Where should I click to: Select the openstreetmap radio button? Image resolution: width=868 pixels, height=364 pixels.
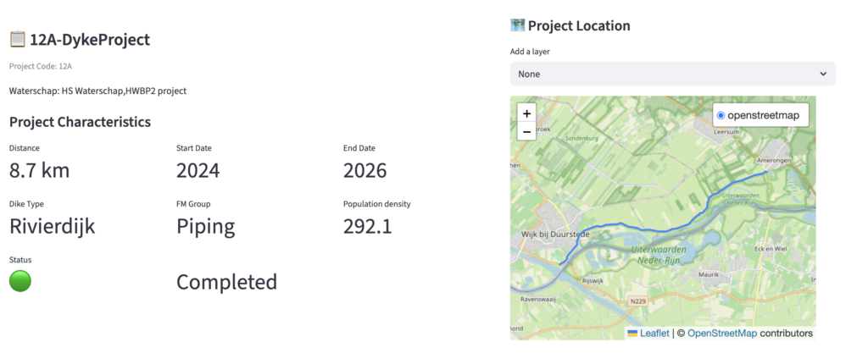pos(721,115)
